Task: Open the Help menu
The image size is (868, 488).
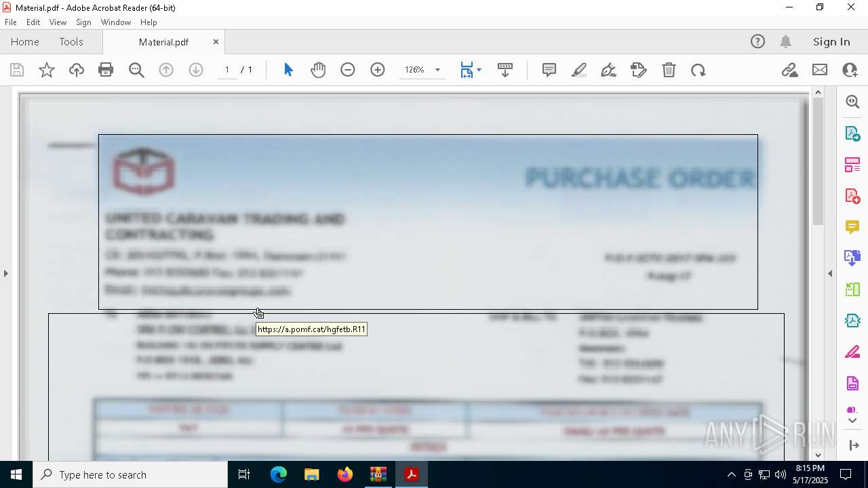Action: (x=149, y=22)
